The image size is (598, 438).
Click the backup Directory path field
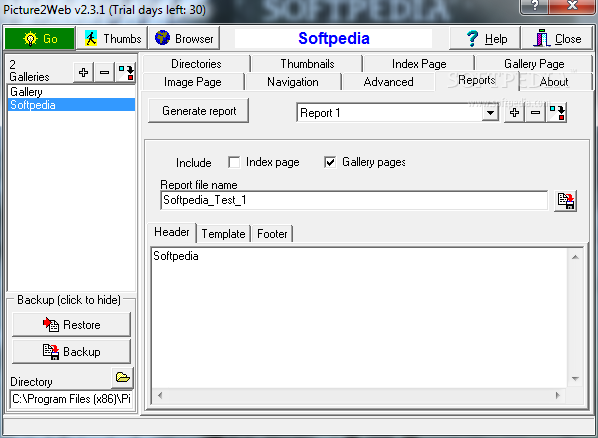click(x=71, y=399)
